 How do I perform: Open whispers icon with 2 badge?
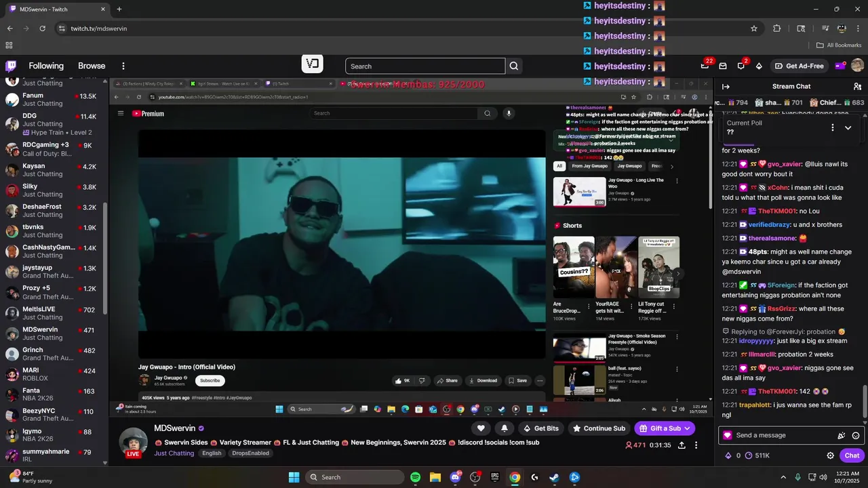(x=741, y=66)
